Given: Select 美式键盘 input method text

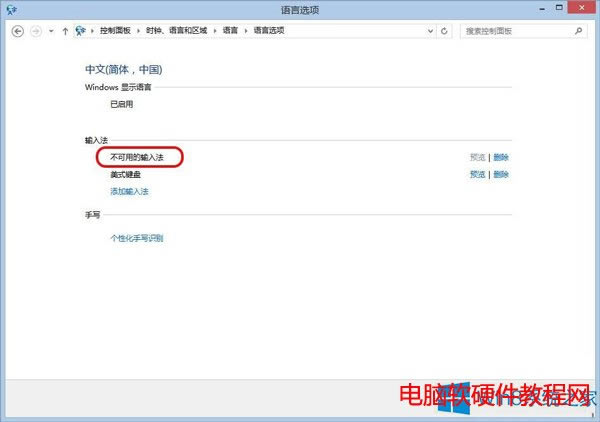Looking at the screenshot, I should [126, 174].
